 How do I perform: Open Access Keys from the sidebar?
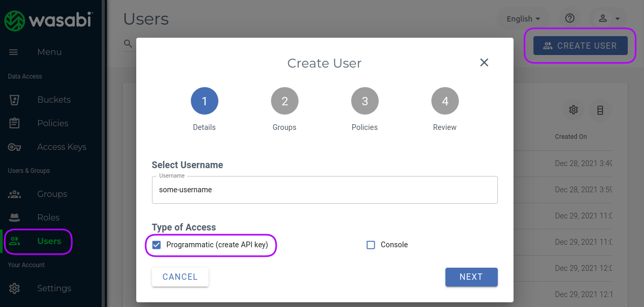pos(61,147)
